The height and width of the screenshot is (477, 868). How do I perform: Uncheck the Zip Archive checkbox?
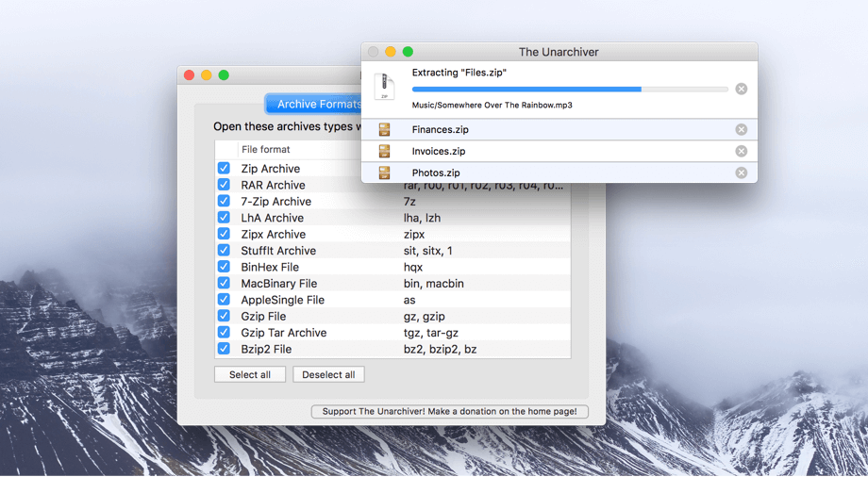click(224, 169)
